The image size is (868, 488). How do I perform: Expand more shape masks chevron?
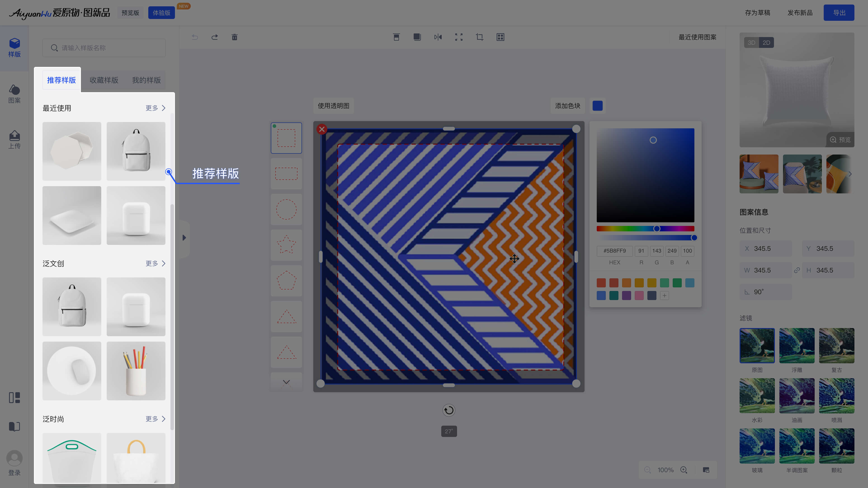click(x=286, y=382)
